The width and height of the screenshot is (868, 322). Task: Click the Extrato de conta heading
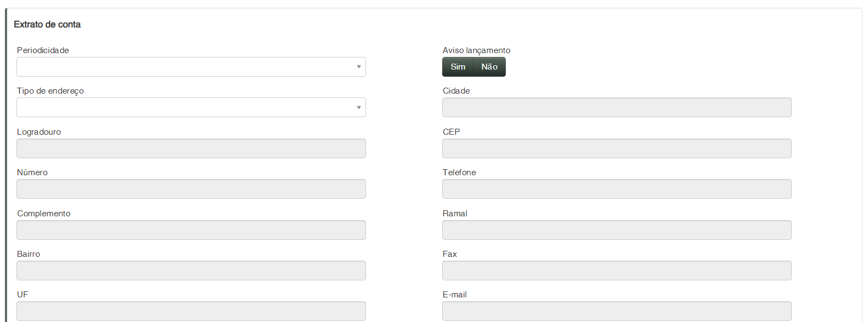pyautogui.click(x=47, y=25)
